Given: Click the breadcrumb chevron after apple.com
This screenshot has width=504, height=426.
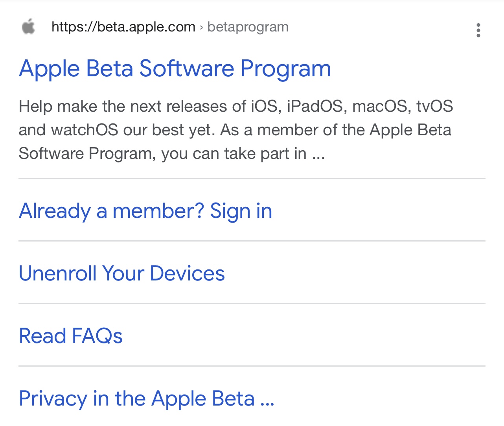Looking at the screenshot, I should [201, 27].
